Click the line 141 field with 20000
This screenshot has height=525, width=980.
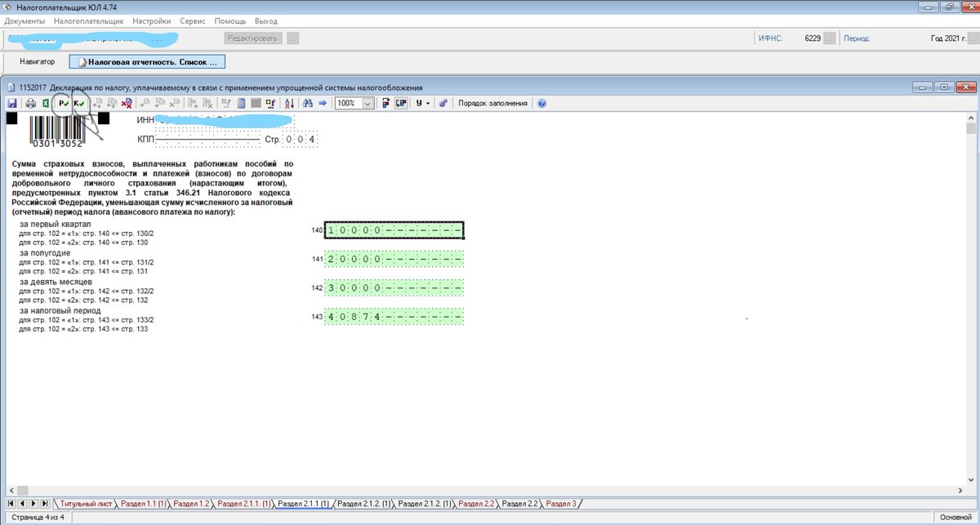[x=394, y=259]
